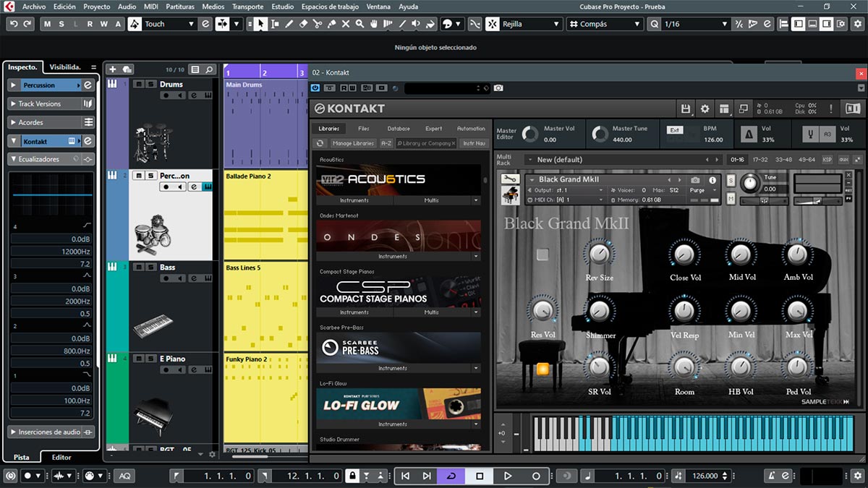Select the Play speaker tool

coord(416,24)
